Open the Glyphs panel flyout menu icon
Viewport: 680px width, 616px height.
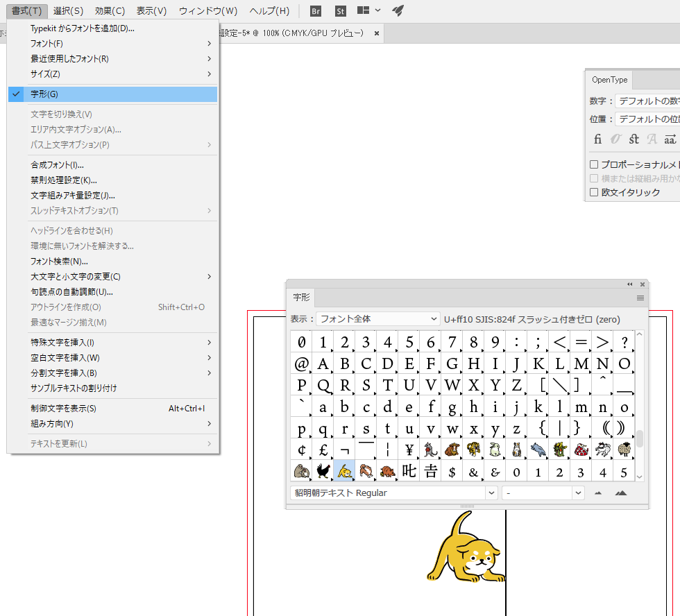point(640,298)
